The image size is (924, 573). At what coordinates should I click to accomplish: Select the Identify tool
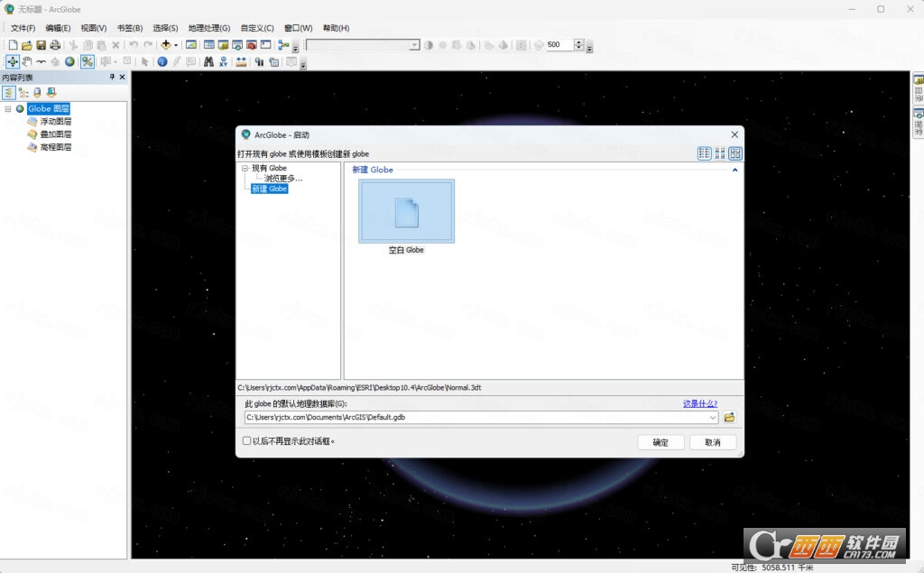162,61
